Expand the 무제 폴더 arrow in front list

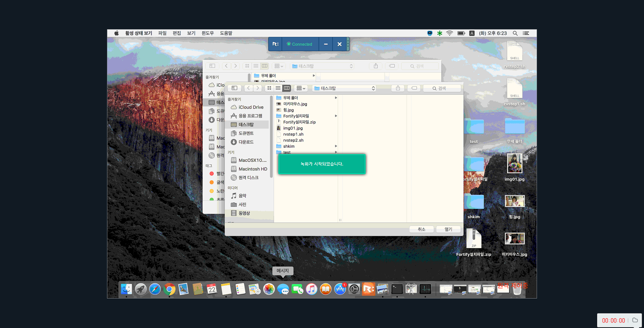pyautogui.click(x=336, y=98)
